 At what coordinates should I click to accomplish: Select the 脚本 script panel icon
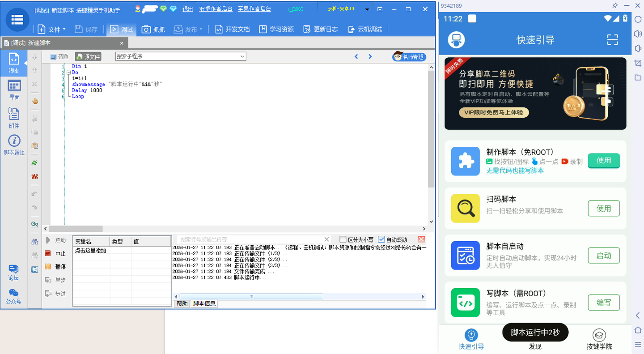(14, 63)
